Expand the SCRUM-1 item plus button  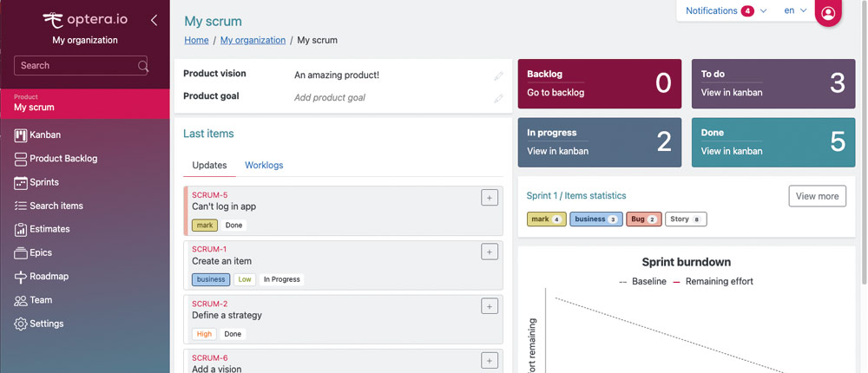click(490, 252)
